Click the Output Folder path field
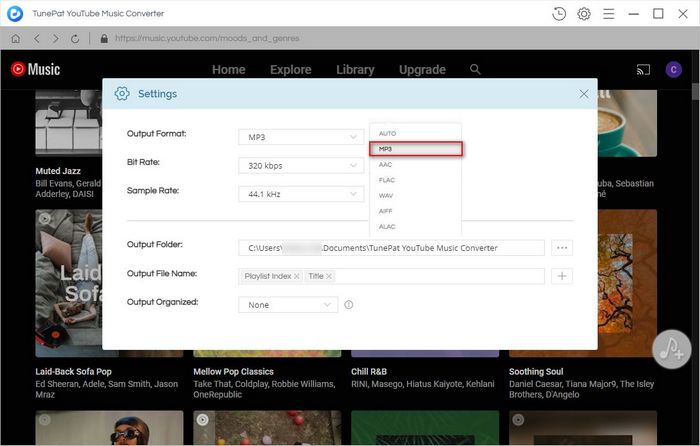 tap(392, 248)
